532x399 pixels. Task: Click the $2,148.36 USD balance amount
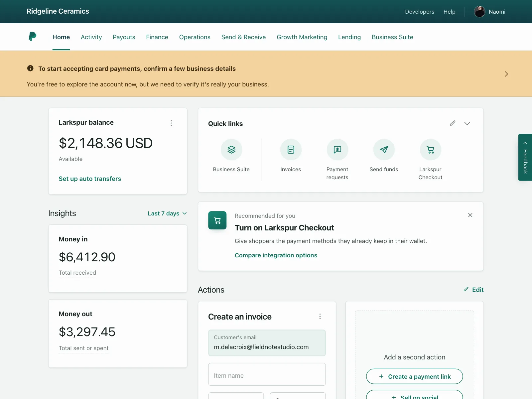pos(106,143)
